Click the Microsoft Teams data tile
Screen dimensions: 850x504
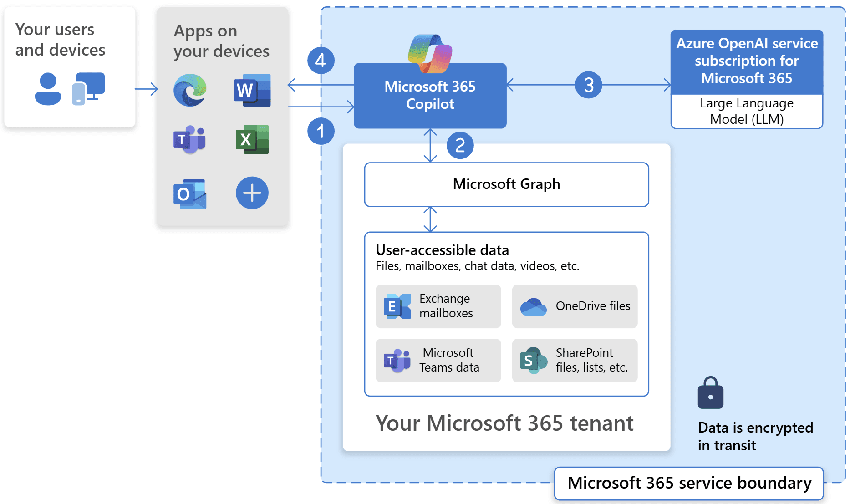coord(438,361)
